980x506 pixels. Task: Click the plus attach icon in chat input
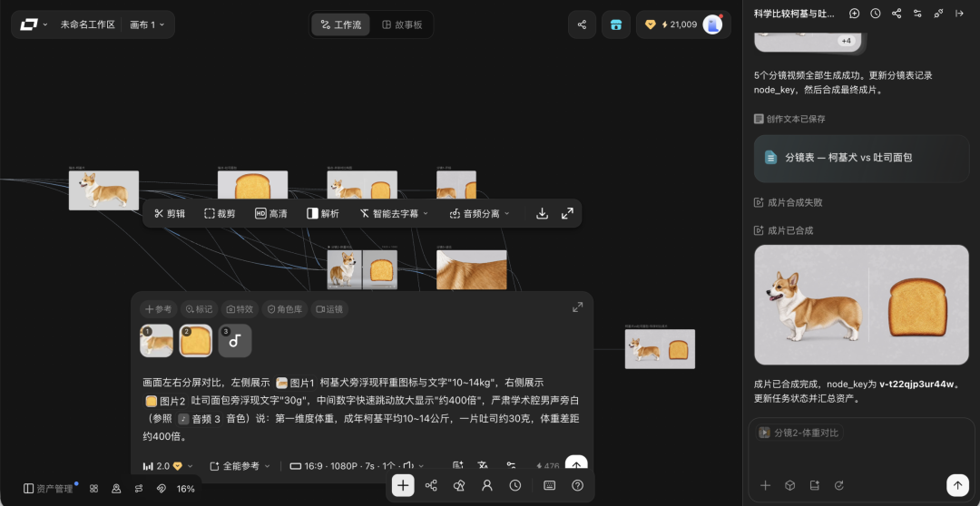pos(765,485)
